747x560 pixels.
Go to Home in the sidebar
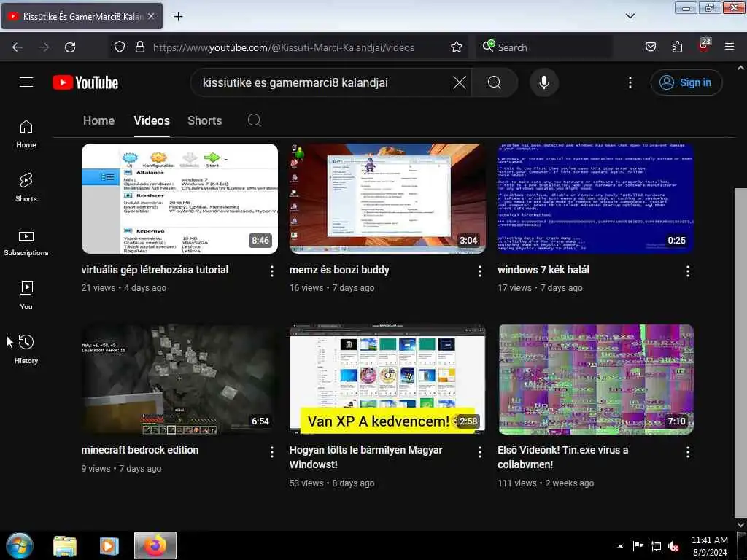[x=26, y=134]
